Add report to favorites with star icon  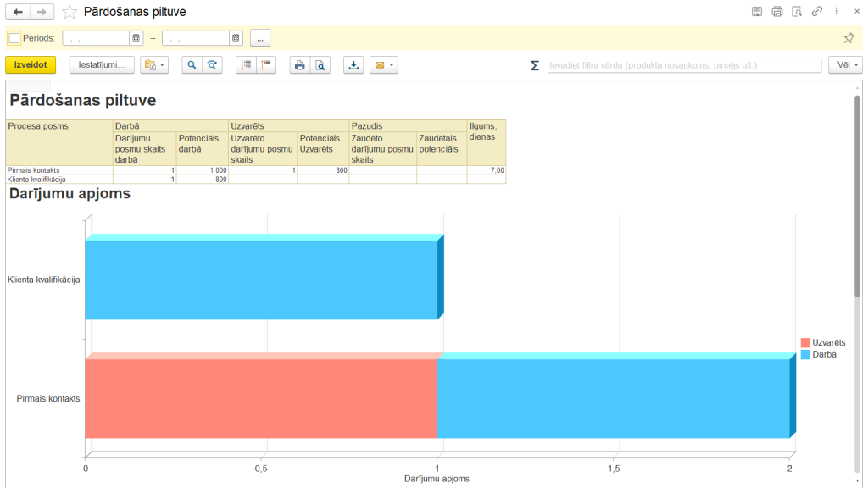point(70,12)
